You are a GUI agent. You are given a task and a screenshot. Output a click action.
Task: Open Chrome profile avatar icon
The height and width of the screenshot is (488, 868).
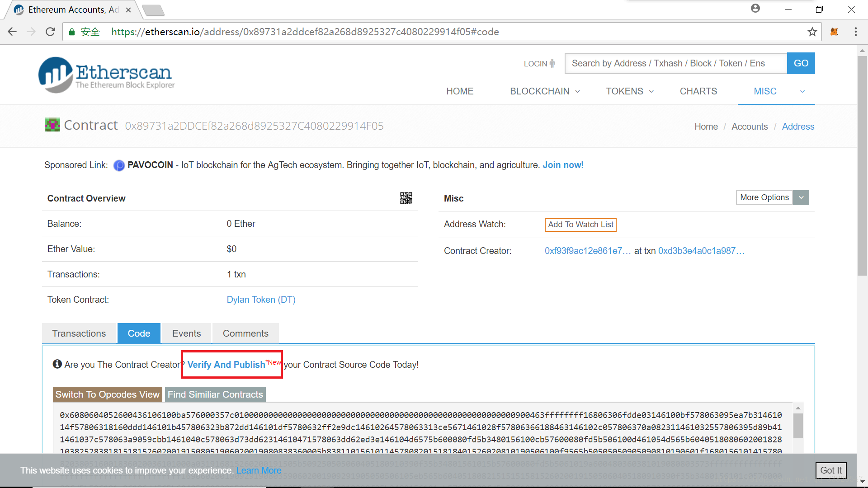click(x=755, y=9)
